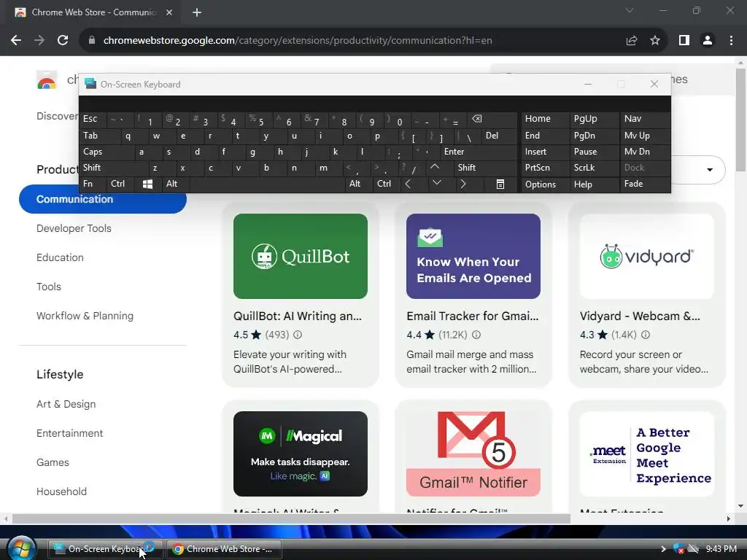Click the Enter key on On-Screen Keyboard

click(x=479, y=152)
